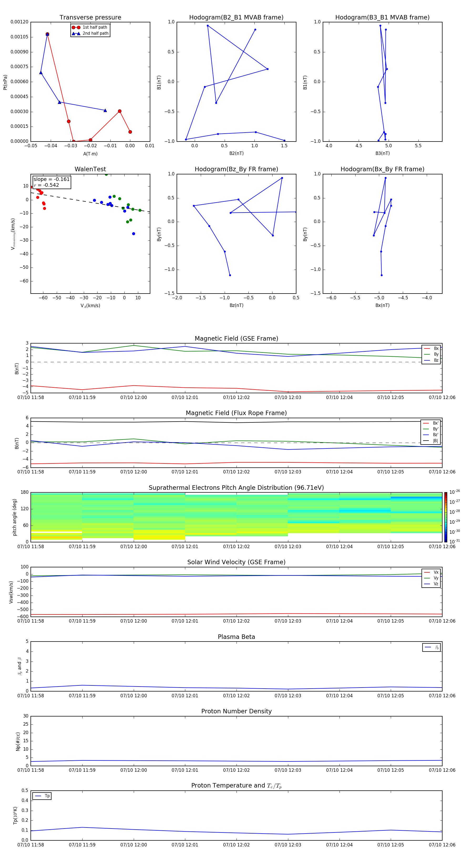Click the Tp legend box in temperature panel
Viewport: 473px width, 868px height.
point(42,796)
